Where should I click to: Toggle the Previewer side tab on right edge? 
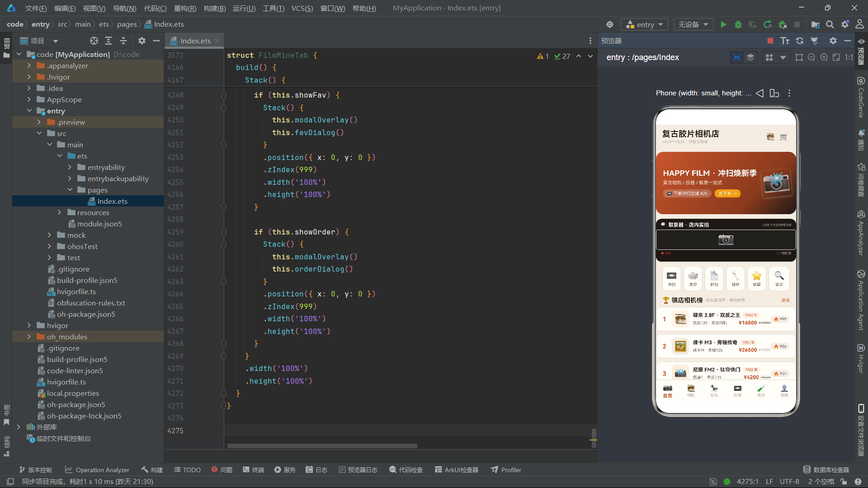coord(861,51)
